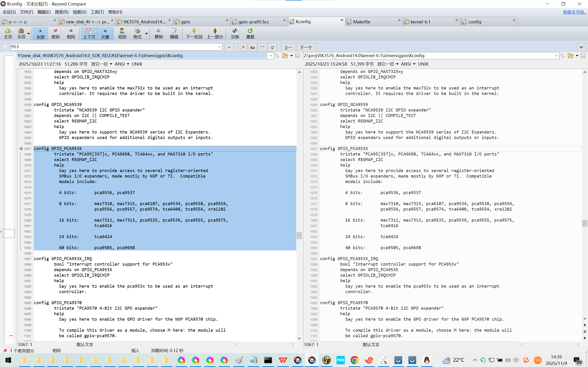The height and width of the screenshot is (367, 588).
Task: Click the 复制 copy arrow icon
Action: [158, 33]
